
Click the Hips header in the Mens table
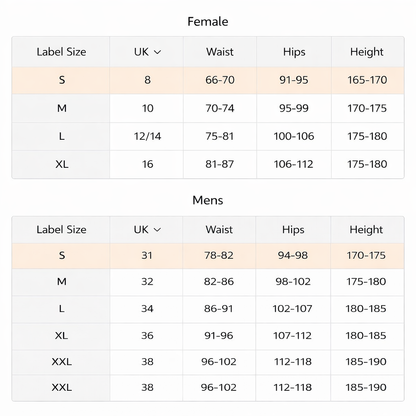pyautogui.click(x=293, y=230)
